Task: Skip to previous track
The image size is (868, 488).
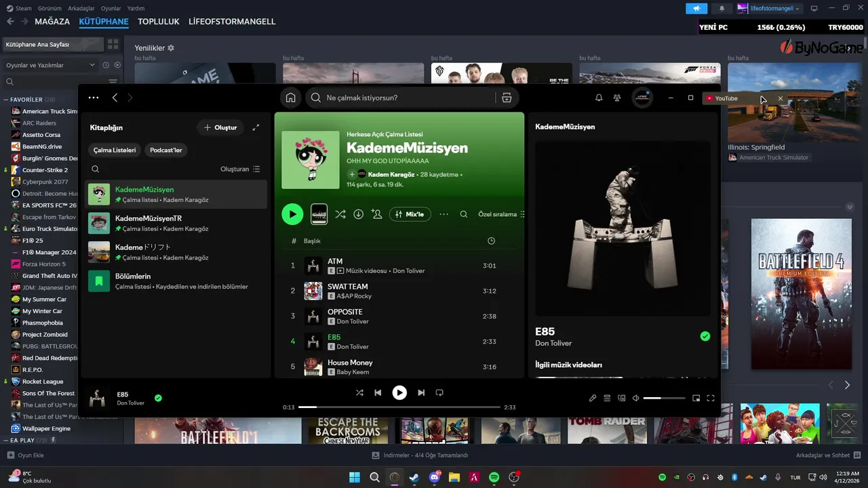Action: click(378, 392)
